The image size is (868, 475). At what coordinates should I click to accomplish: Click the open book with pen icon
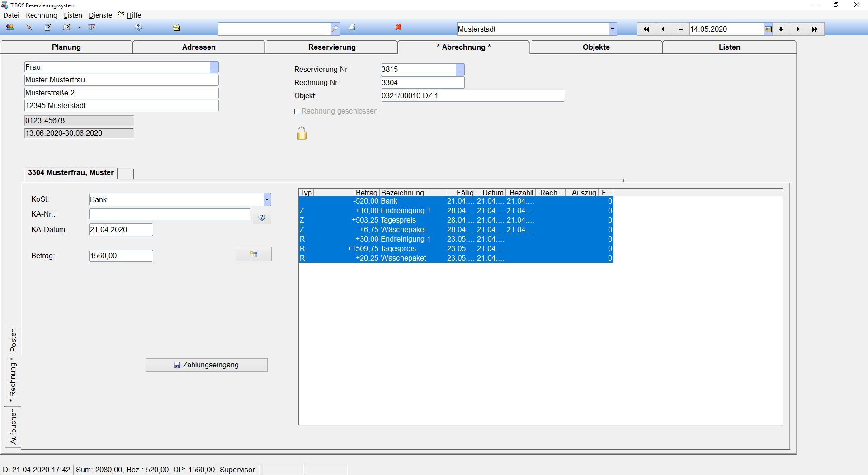pos(67,28)
